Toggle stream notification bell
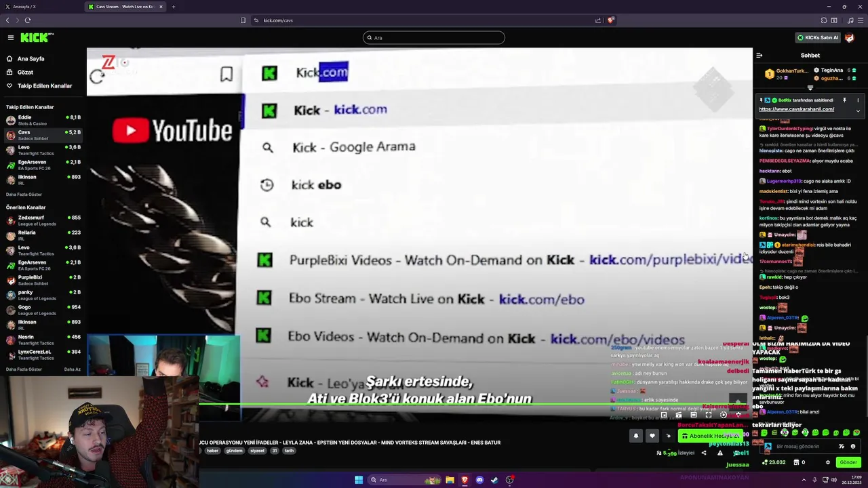The image size is (868, 488). click(636, 436)
